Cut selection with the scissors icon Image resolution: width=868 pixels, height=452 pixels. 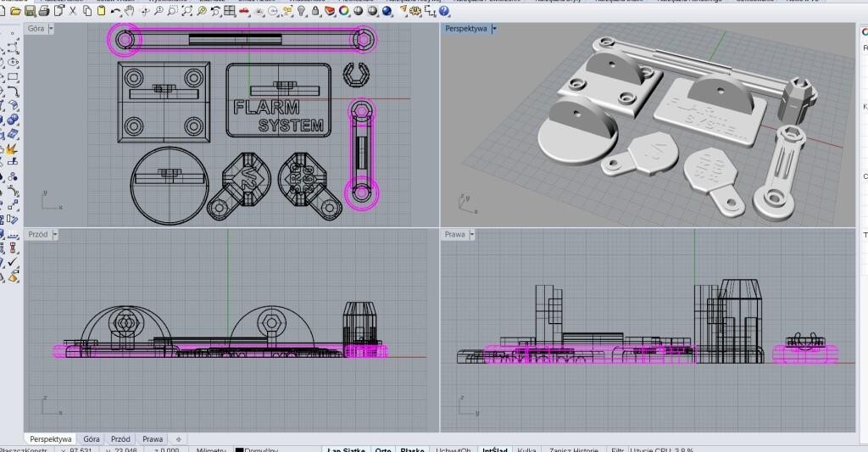pos(73,10)
